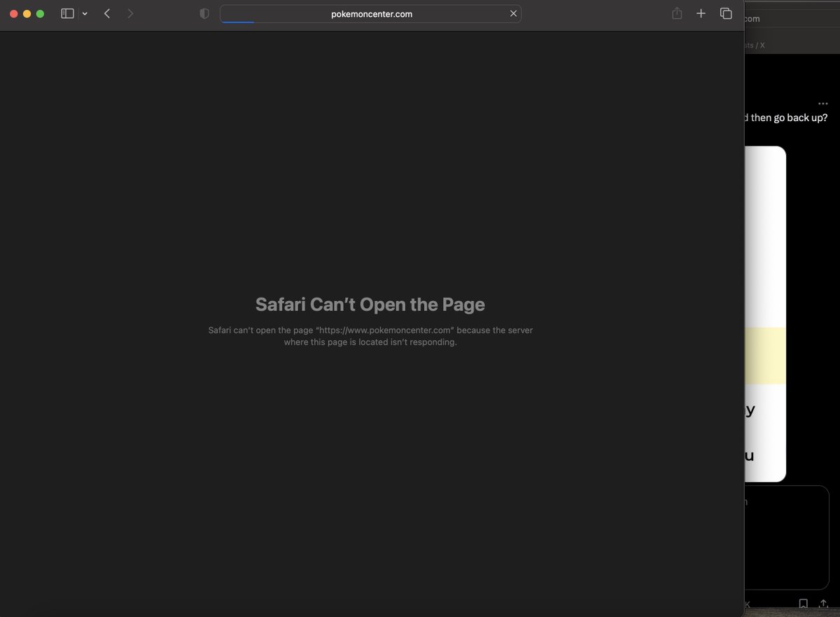Click the grayed-out forward arrow
The width and height of the screenshot is (840, 617).
click(x=130, y=13)
